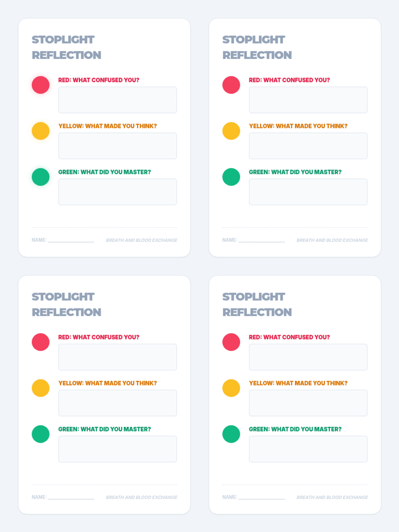
Task: Select the green circle in the bottom-left card
Action: coord(41,434)
